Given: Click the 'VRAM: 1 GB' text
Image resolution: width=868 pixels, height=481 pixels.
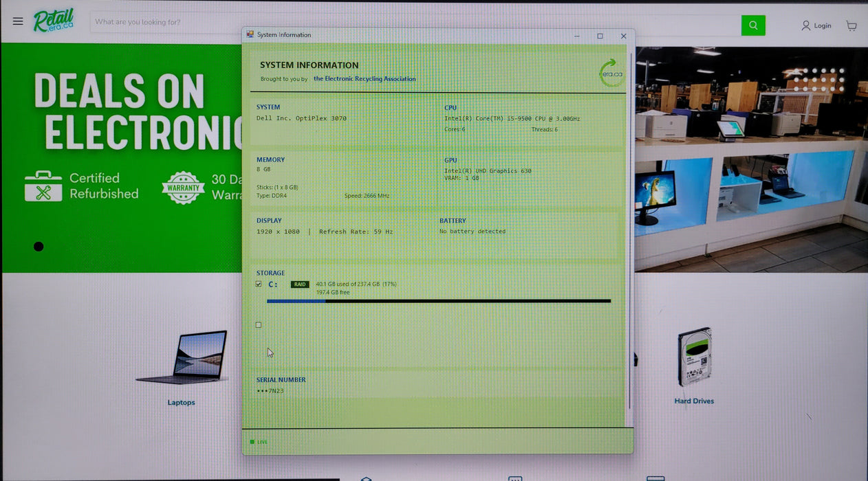Looking at the screenshot, I should click(462, 178).
